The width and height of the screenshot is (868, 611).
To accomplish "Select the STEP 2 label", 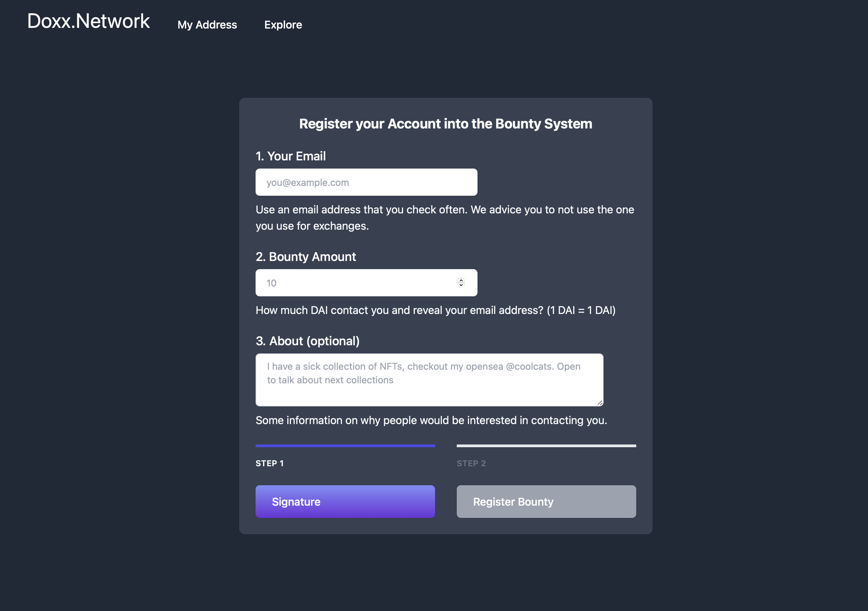I will 471,464.
